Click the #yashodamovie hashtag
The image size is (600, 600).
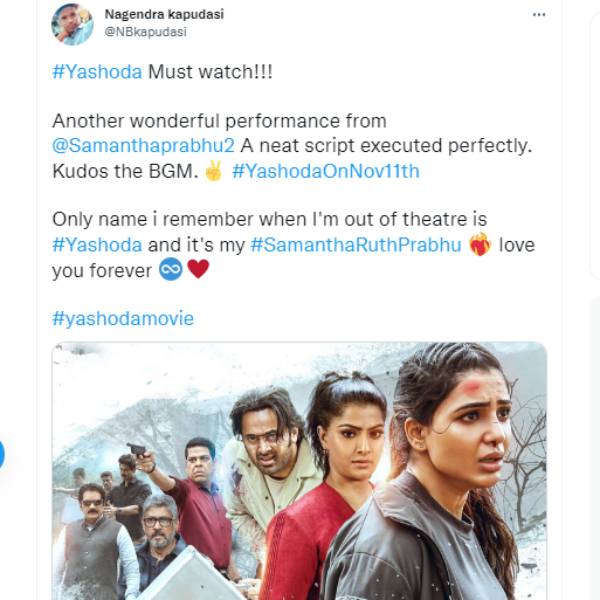pos(123,318)
